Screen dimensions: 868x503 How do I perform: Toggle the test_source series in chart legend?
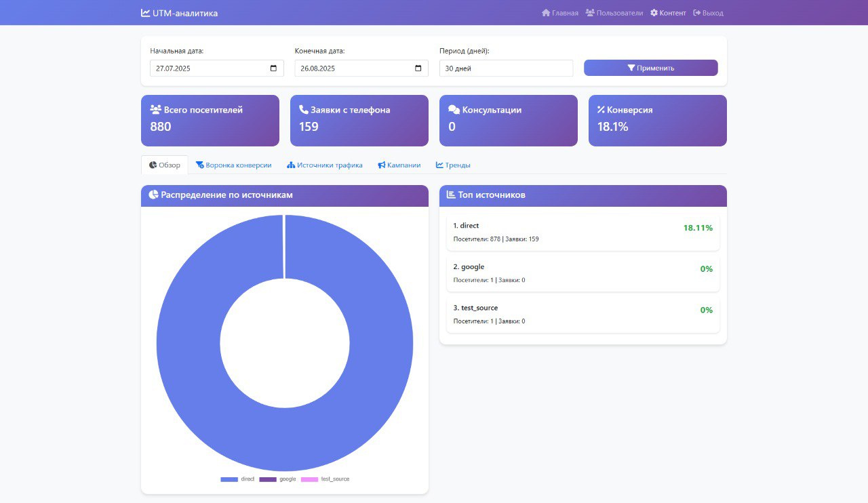tap(325, 479)
